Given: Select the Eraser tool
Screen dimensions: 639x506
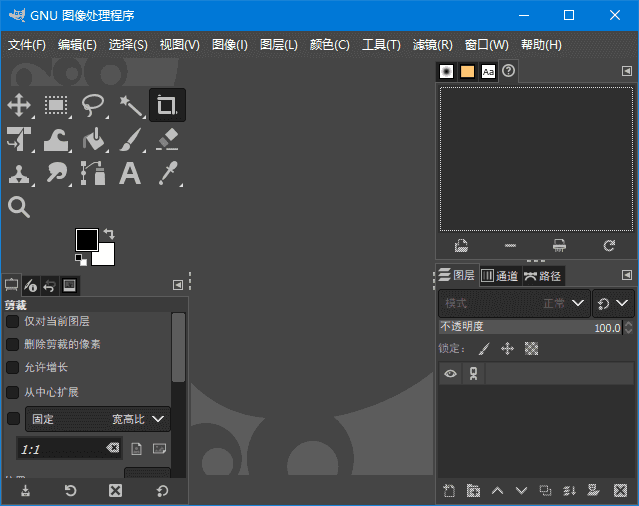Looking at the screenshot, I should coord(167,139).
